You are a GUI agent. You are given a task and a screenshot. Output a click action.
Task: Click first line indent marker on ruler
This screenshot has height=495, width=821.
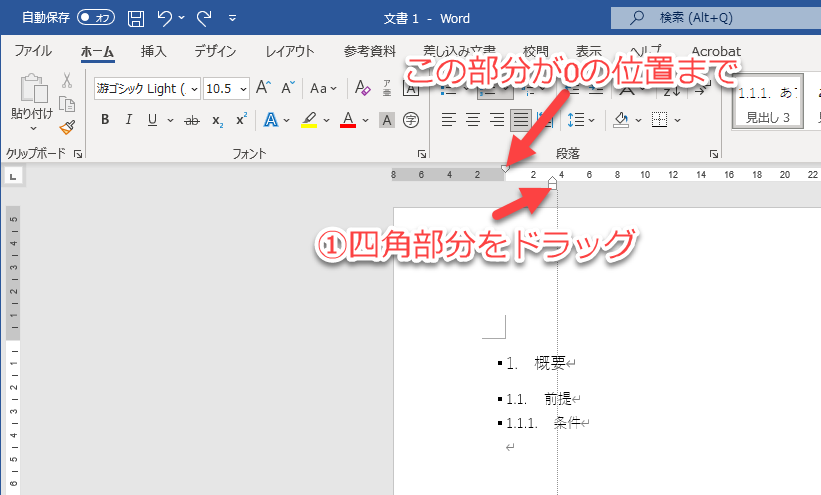505,168
